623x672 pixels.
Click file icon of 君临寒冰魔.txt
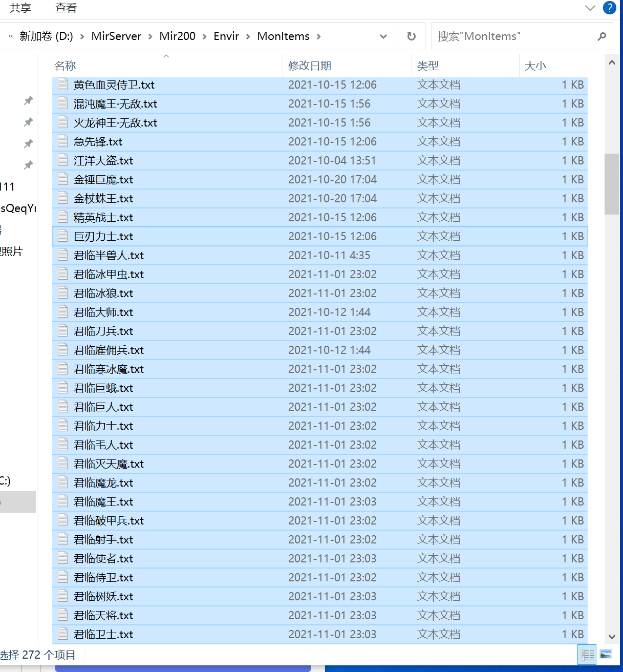point(62,368)
